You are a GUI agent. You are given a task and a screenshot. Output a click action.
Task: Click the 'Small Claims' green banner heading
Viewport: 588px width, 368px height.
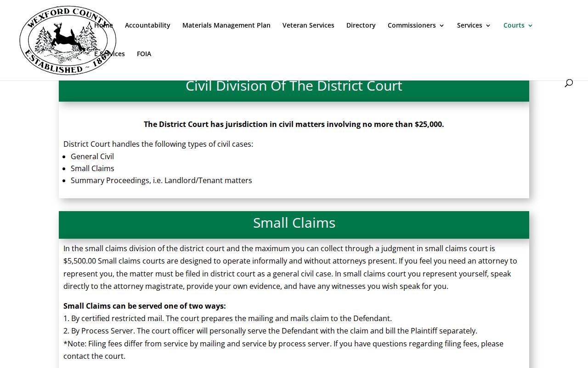(294, 223)
